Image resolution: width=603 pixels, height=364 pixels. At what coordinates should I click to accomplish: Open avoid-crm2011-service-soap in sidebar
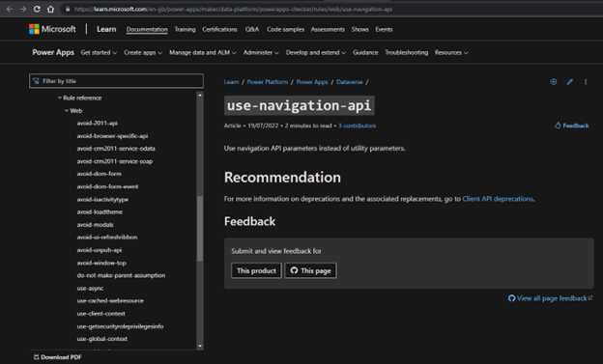tap(115, 161)
